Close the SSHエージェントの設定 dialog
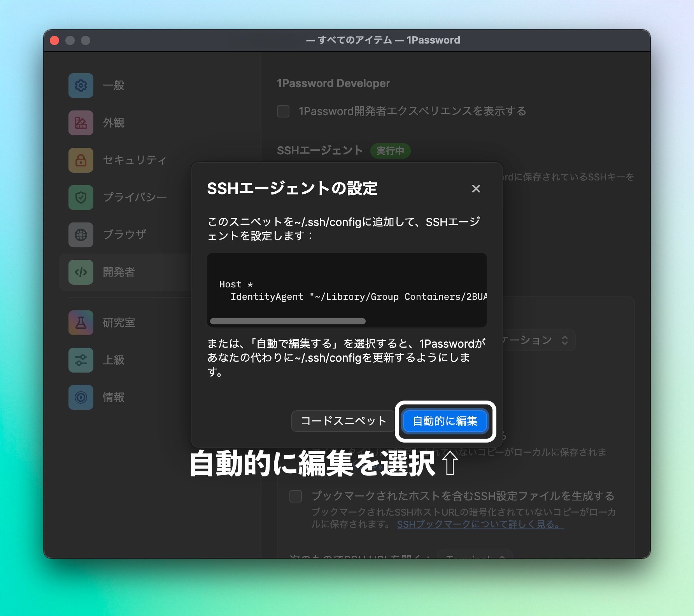The width and height of the screenshot is (694, 616). (476, 189)
